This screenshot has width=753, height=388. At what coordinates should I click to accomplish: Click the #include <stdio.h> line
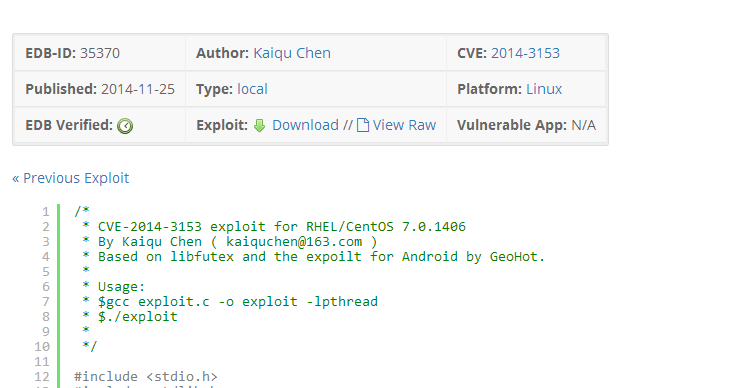coord(146,376)
